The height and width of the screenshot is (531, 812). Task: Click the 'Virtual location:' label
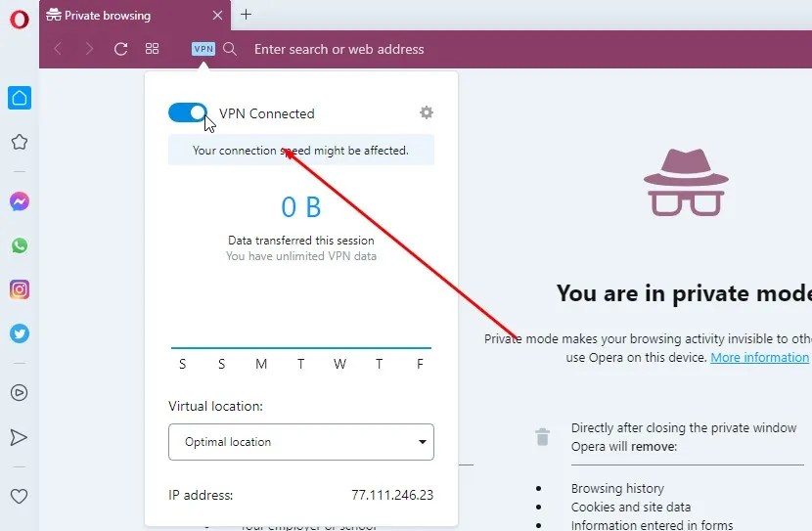coord(215,406)
